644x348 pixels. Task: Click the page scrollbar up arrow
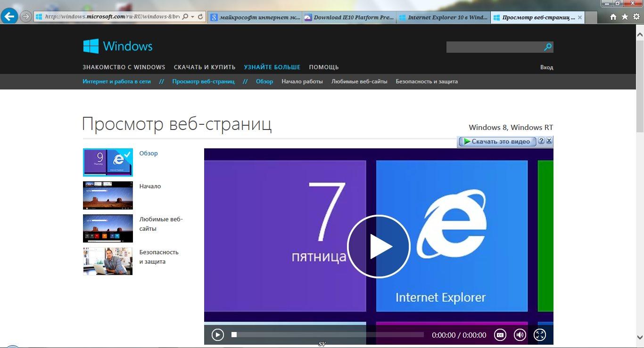coord(640,35)
